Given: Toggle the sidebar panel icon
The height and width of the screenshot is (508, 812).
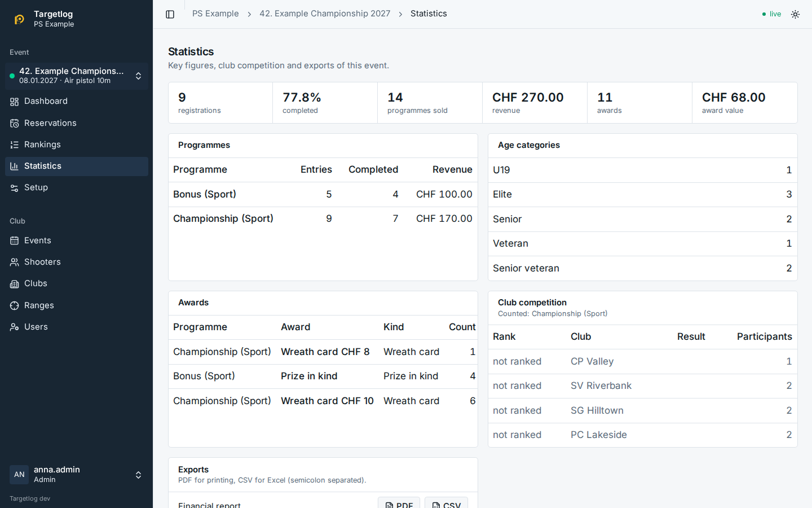Looking at the screenshot, I should pyautogui.click(x=170, y=14).
